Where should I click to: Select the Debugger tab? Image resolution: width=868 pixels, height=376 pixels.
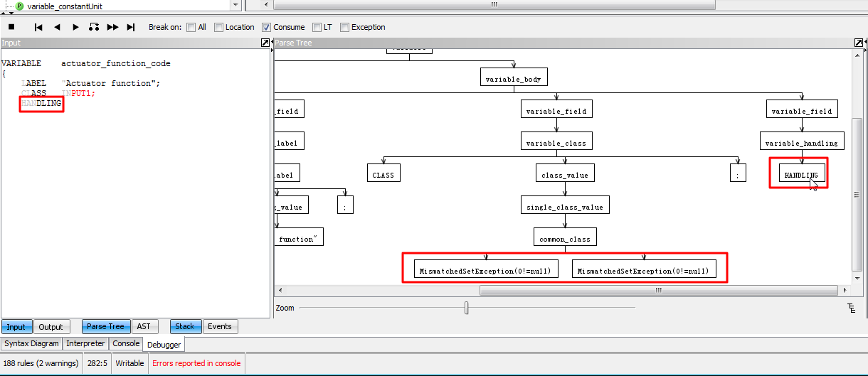click(x=164, y=344)
